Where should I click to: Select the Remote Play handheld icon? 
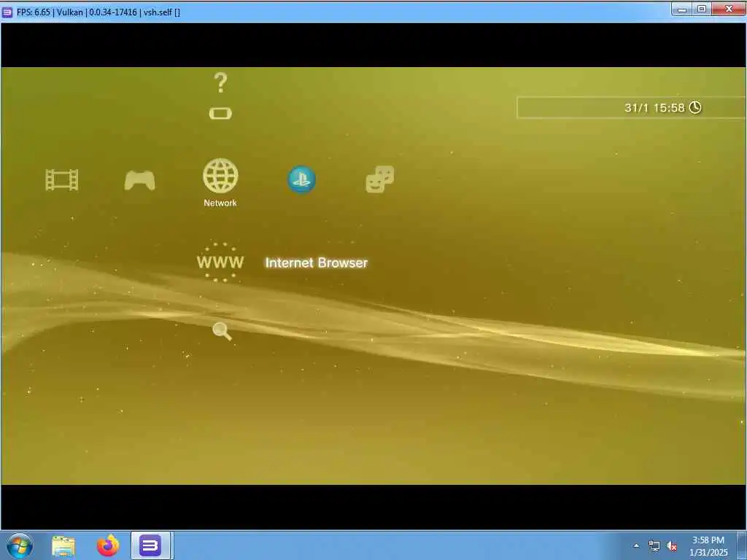(220, 113)
